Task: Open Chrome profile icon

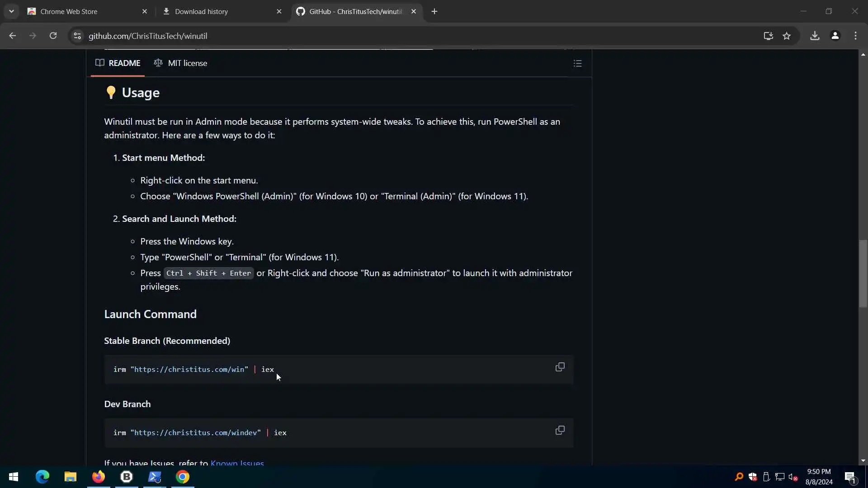Action: [x=835, y=36]
